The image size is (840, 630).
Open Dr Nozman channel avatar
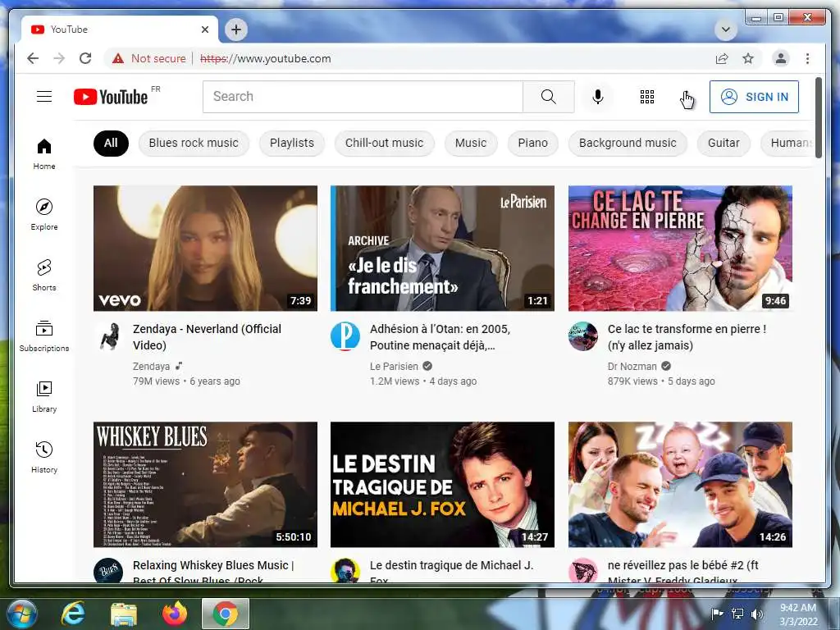pyautogui.click(x=583, y=336)
